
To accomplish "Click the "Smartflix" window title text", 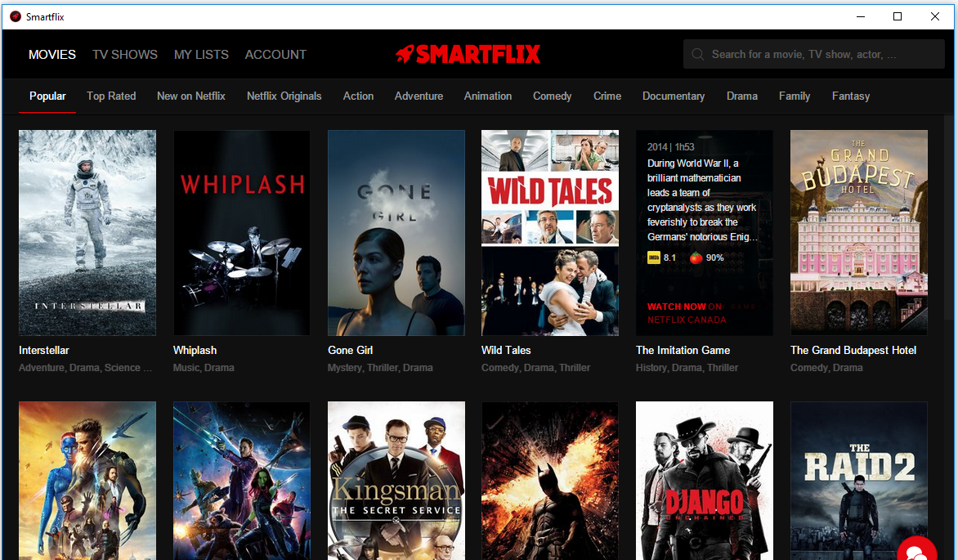I will (x=45, y=16).
